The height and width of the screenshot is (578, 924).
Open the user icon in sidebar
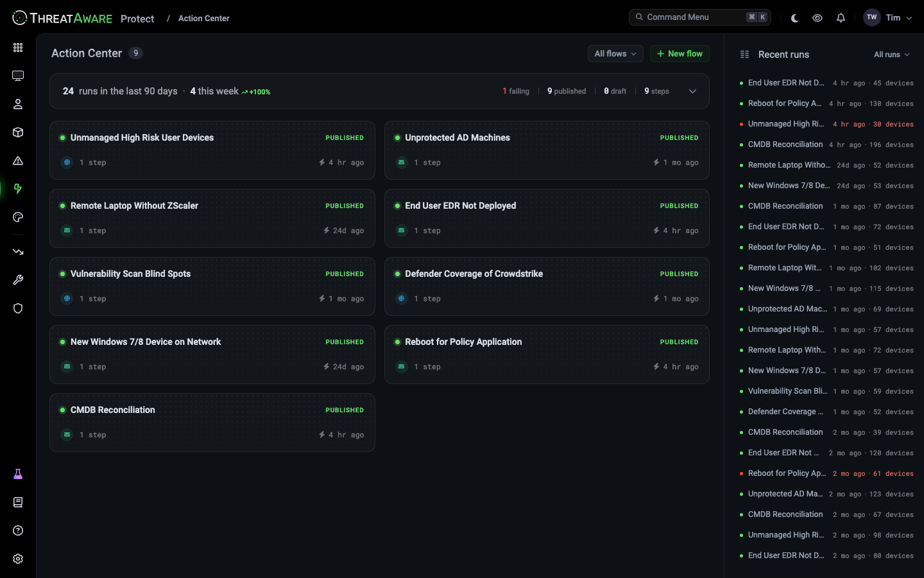click(18, 104)
